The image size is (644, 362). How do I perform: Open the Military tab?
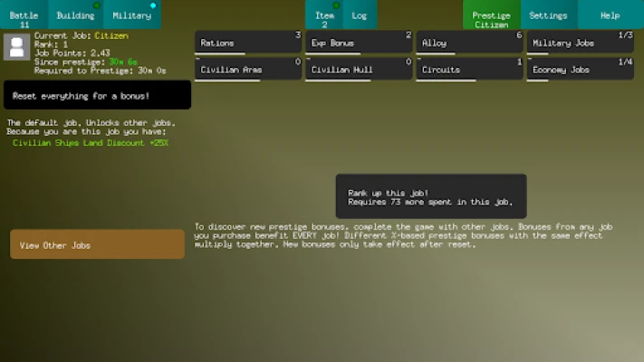(x=131, y=14)
